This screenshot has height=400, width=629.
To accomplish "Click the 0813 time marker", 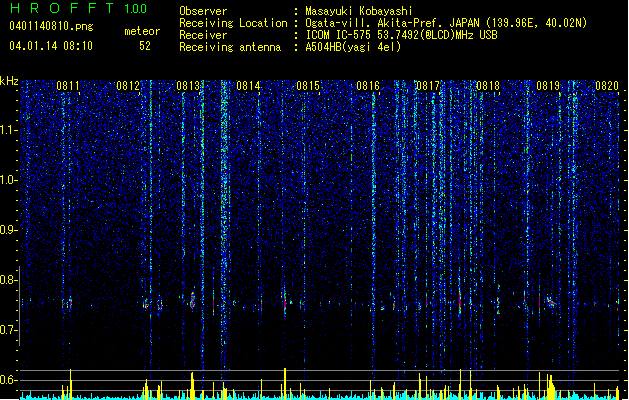I will point(188,86).
